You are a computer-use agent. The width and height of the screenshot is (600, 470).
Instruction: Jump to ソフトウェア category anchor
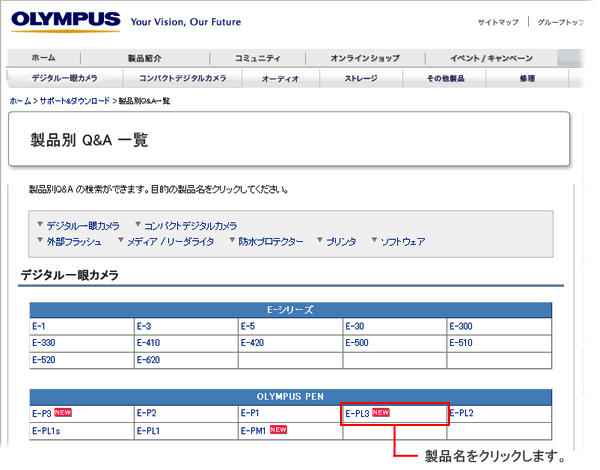pyautogui.click(x=403, y=242)
